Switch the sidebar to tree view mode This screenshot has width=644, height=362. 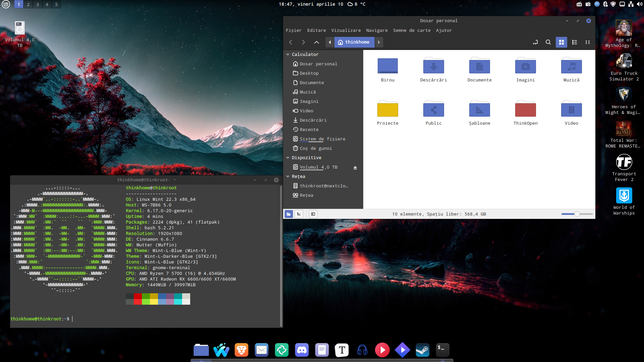tap(299, 214)
